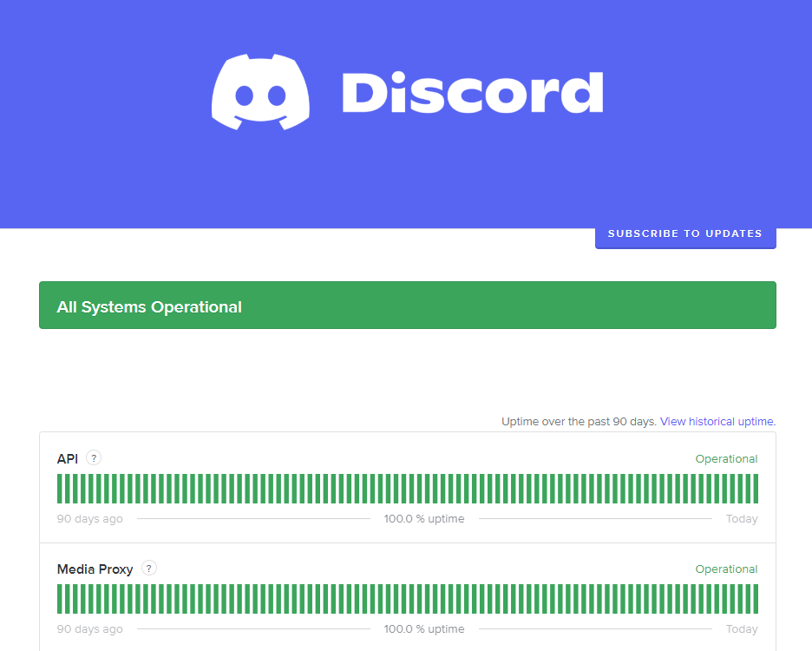Open the Media Proxy question mark icon

[x=149, y=569]
